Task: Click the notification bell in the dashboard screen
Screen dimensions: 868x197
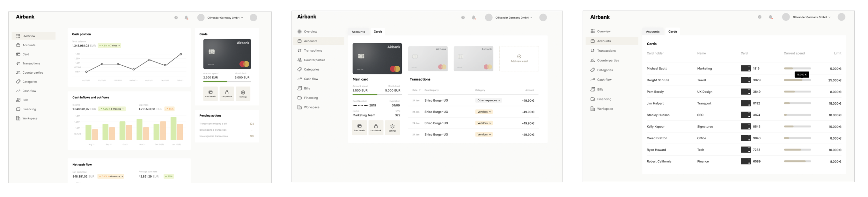Action: pyautogui.click(x=186, y=18)
